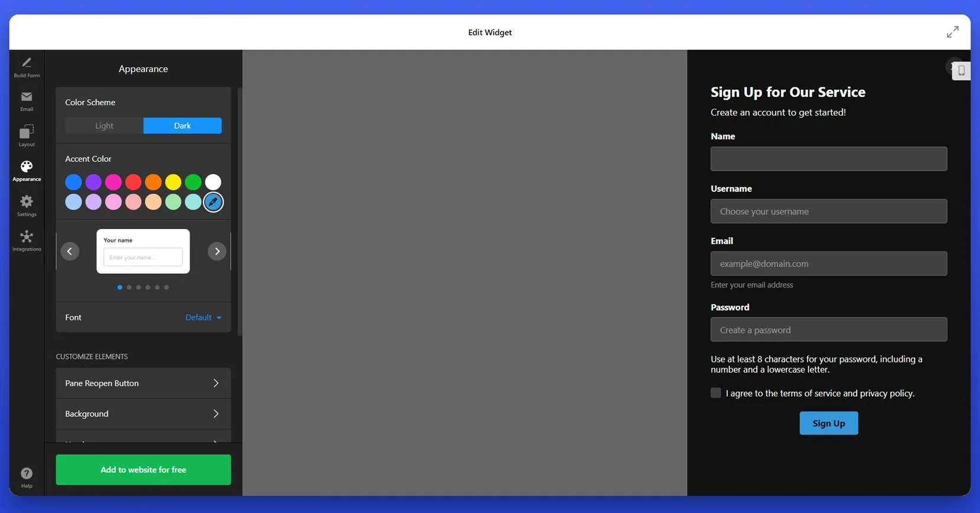
Task: Jump to second carousel dot
Action: (129, 287)
